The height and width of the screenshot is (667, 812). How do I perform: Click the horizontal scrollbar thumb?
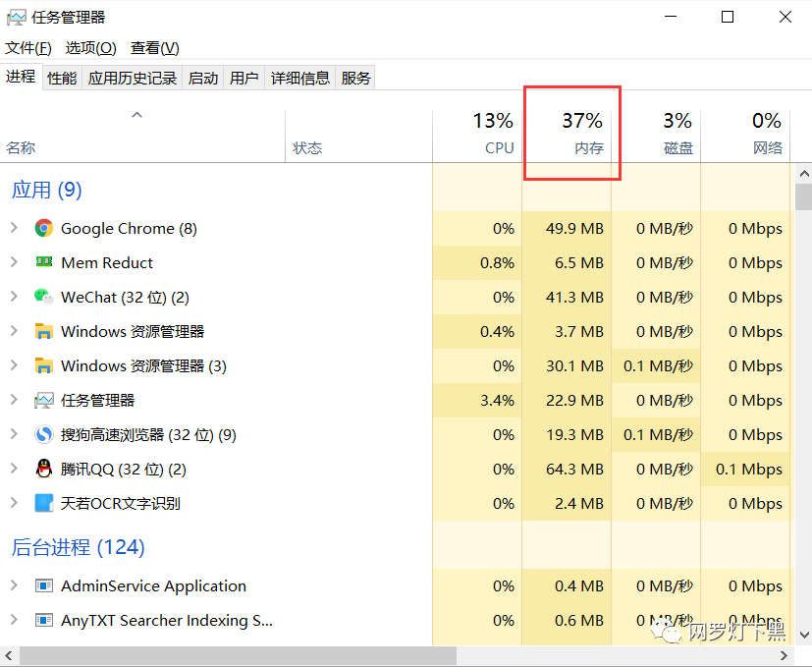pos(238,655)
